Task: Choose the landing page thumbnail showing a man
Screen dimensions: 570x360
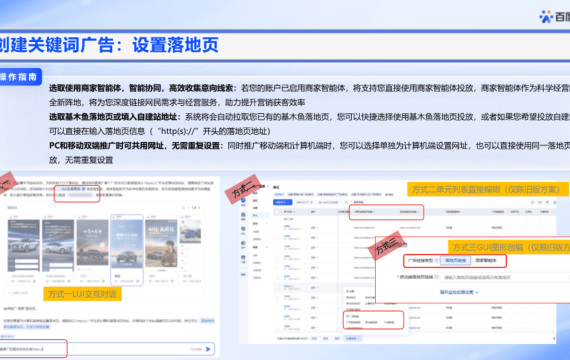Action: pyautogui.click(x=161, y=249)
